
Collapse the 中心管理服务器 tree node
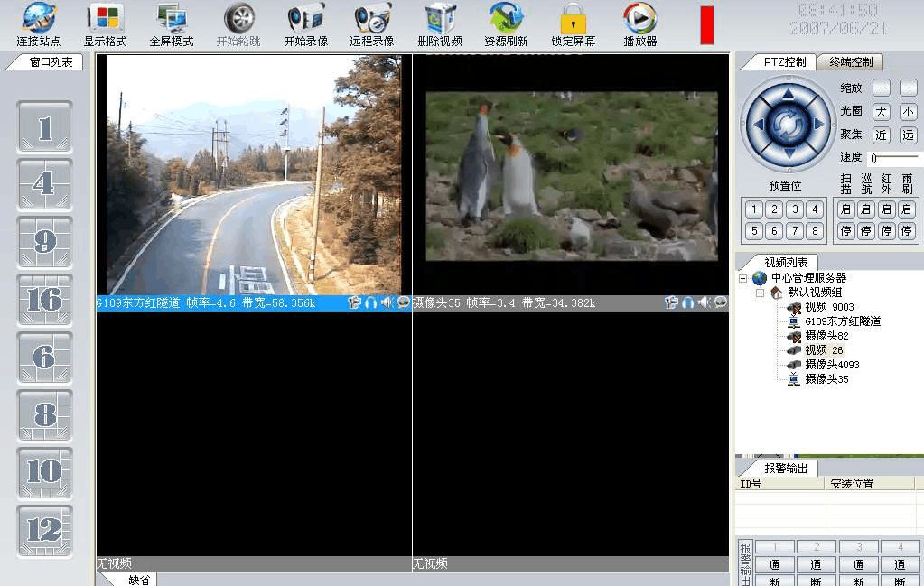(x=743, y=278)
